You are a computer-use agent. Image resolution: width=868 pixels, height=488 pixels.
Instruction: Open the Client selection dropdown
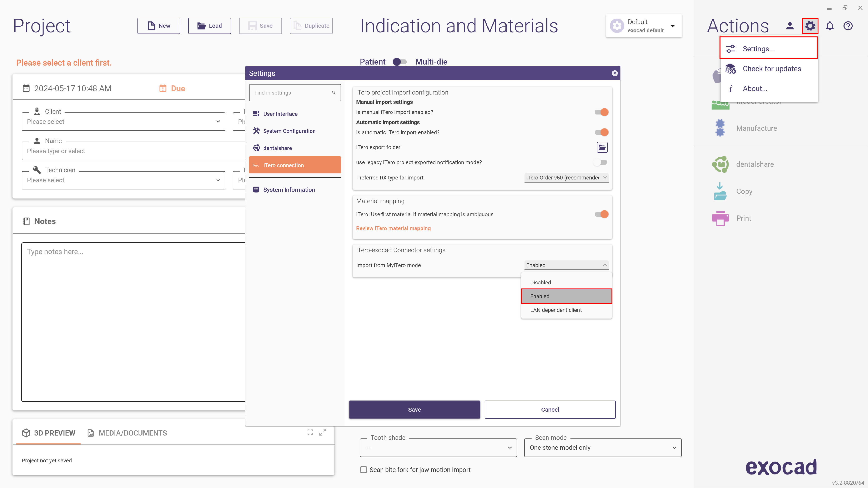tap(123, 122)
